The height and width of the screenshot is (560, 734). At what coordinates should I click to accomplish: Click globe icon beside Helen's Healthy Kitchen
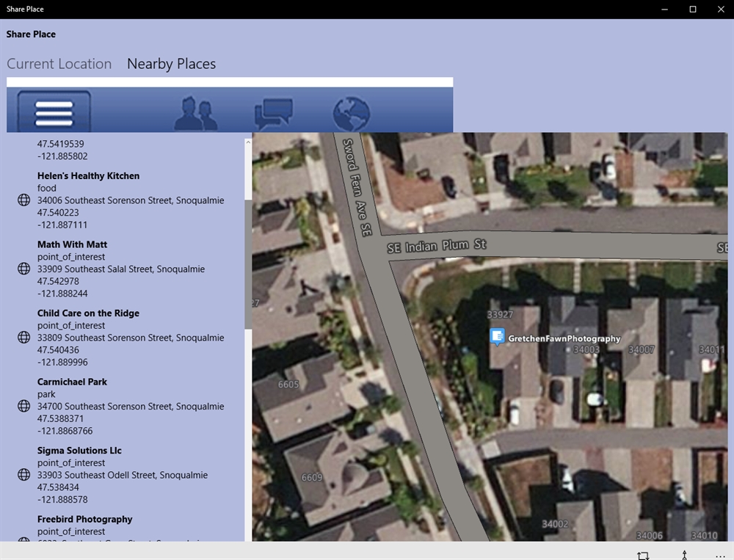(24, 200)
